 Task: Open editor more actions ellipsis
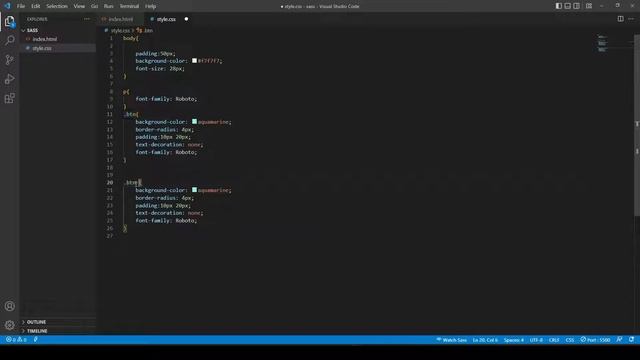point(631,19)
